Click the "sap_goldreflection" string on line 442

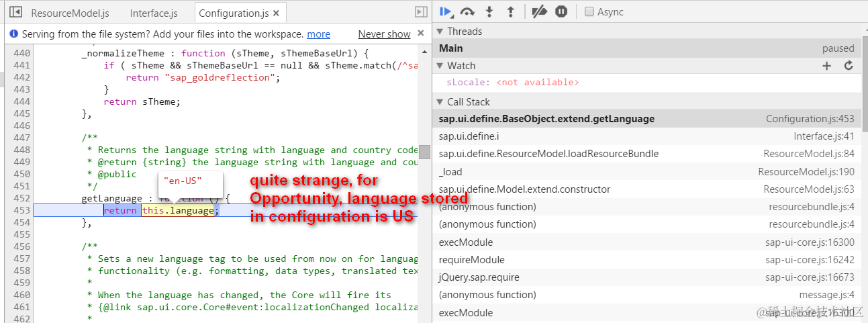pyautogui.click(x=219, y=77)
